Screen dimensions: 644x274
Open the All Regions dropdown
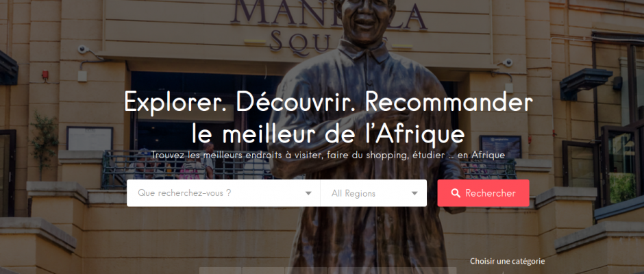(x=373, y=193)
